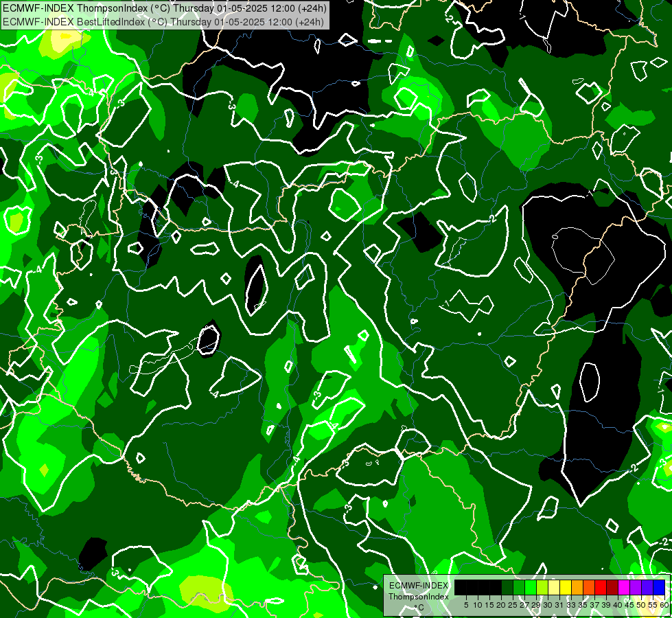The image size is (672, 618).
Task: Click the BestLiftedIndex title line at top
Action: pyautogui.click(x=163, y=22)
